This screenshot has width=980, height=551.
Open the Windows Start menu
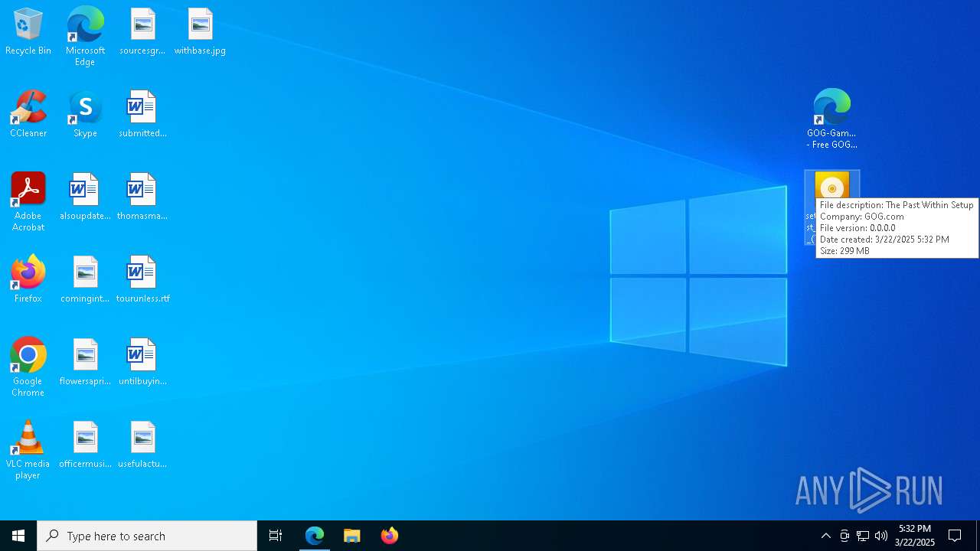coord(18,536)
